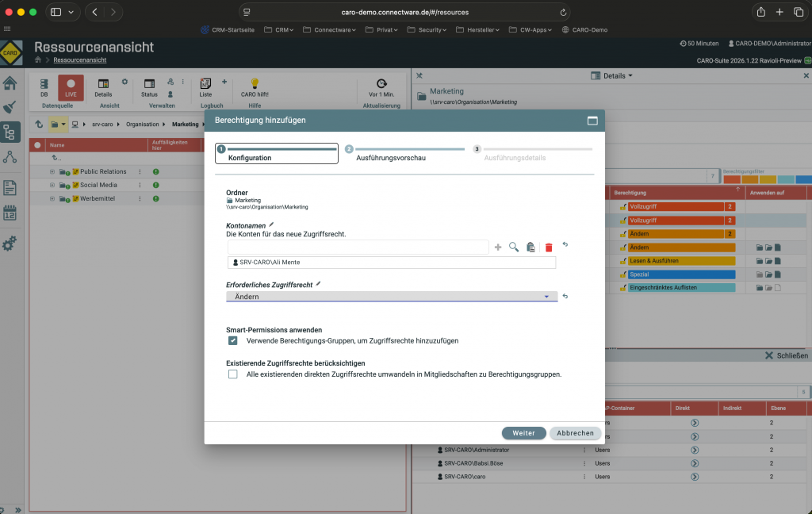Uncheck Verwende Berechtigungs-Gruppen checkbox
The height and width of the screenshot is (514, 812).
(x=232, y=341)
